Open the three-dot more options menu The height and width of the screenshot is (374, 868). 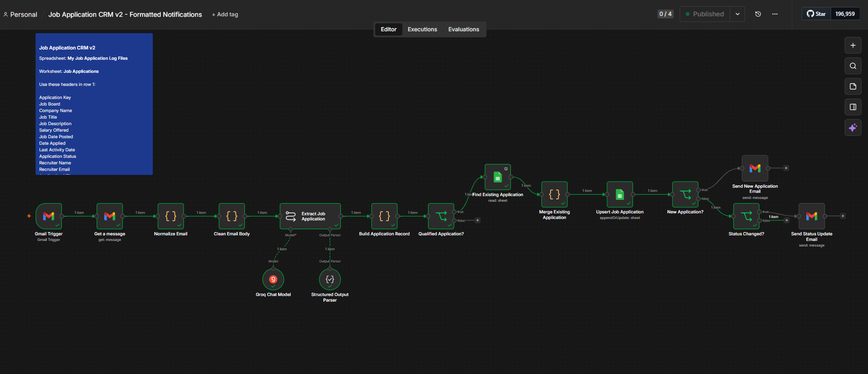pyautogui.click(x=775, y=14)
